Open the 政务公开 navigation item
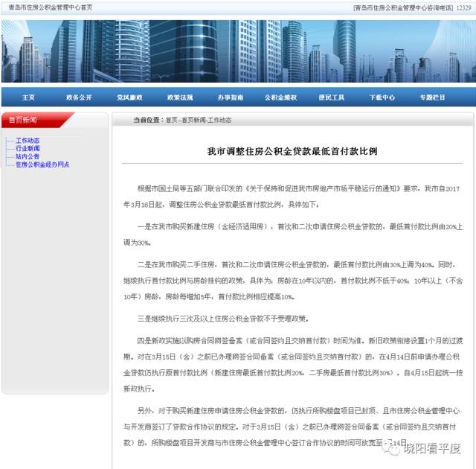Screen dimensions: 476x469 coord(79,98)
